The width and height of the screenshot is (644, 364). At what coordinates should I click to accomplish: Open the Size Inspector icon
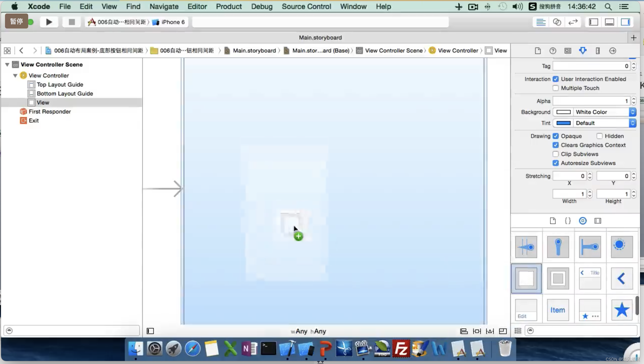click(598, 50)
